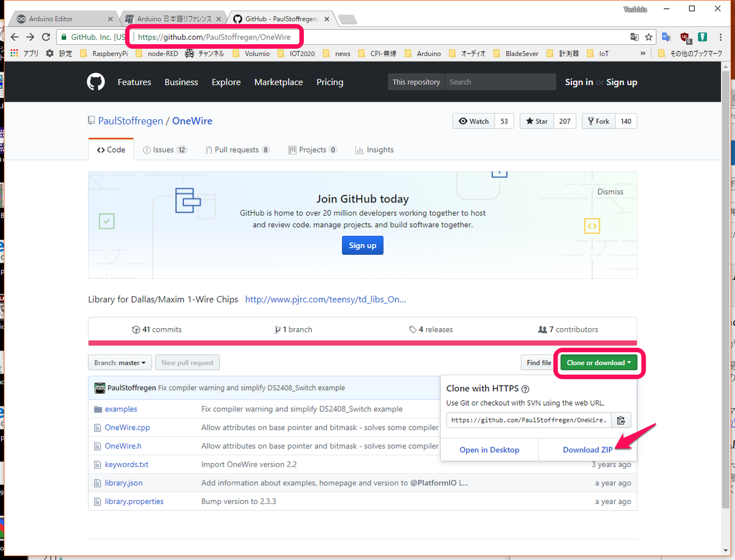Open the Pull requests tab

237,150
